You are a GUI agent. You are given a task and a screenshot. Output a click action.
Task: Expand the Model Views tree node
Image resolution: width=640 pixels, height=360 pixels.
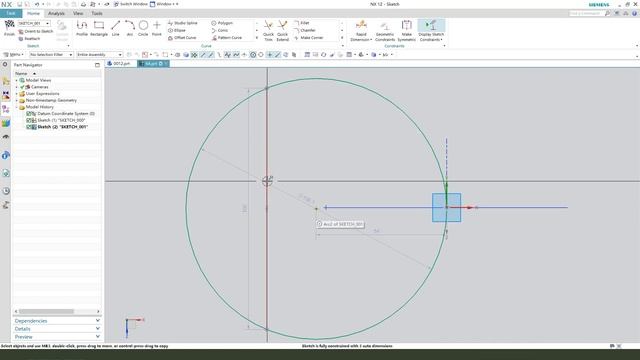click(x=17, y=80)
